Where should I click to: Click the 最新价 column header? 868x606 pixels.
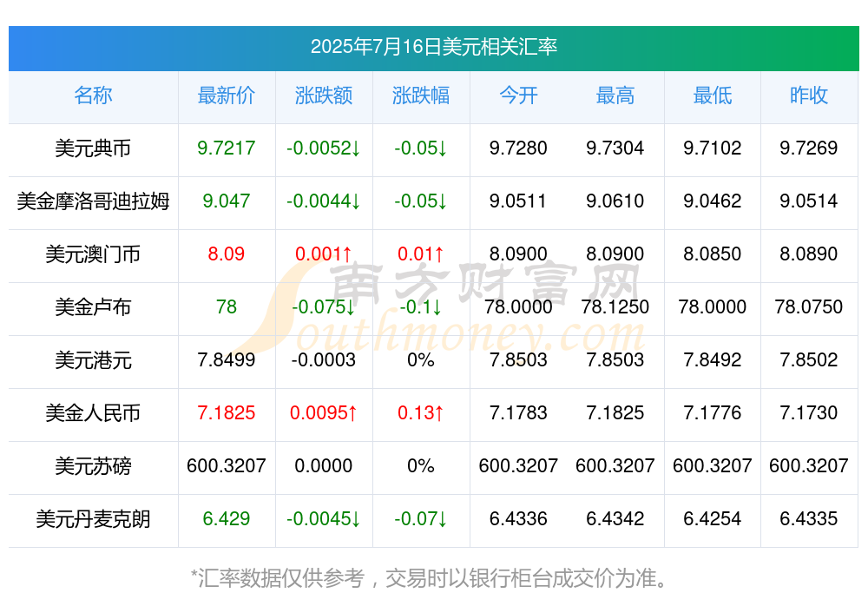point(227,96)
